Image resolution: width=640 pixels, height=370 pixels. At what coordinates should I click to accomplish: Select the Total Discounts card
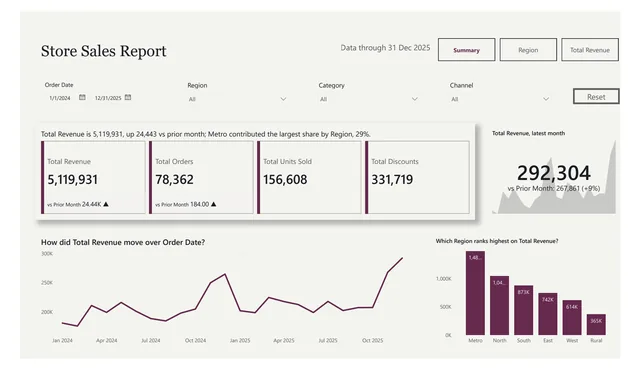417,177
